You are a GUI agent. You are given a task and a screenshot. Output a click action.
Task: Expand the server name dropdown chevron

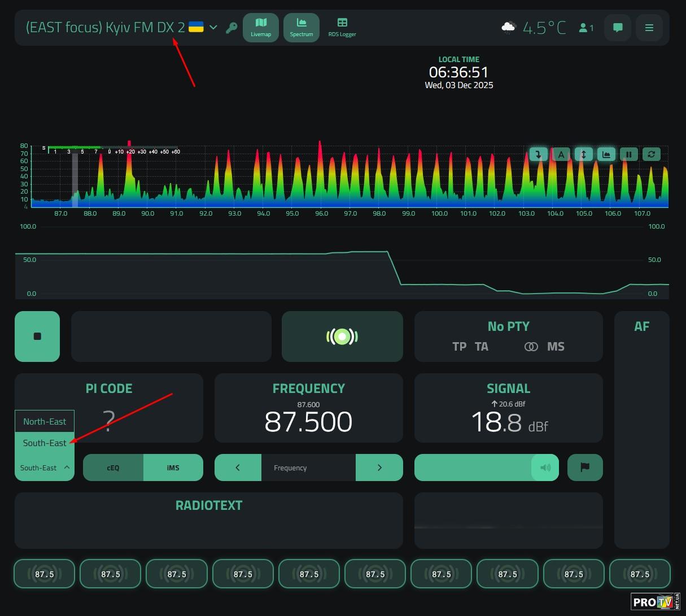point(213,27)
